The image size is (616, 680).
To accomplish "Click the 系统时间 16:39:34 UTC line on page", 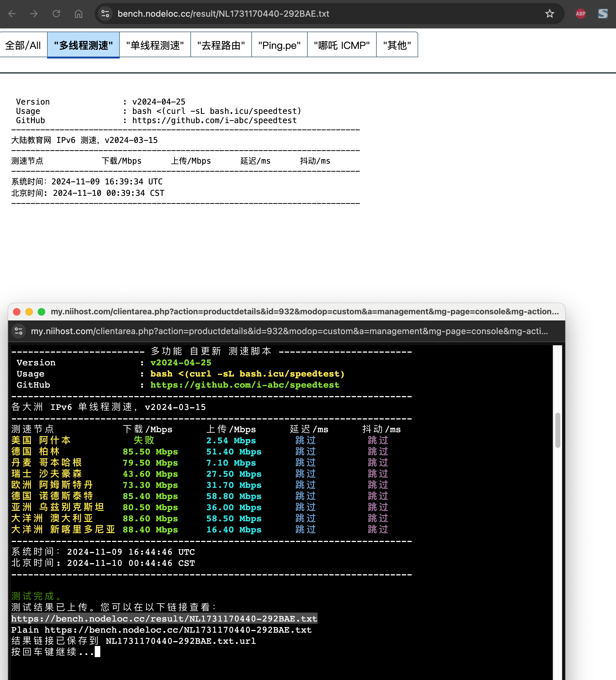I will [x=87, y=182].
